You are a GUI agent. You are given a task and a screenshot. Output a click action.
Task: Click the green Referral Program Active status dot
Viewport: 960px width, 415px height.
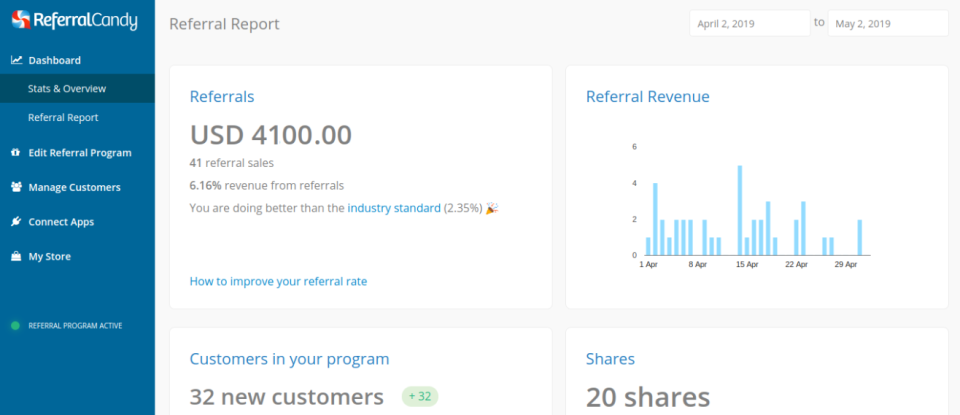coord(15,326)
